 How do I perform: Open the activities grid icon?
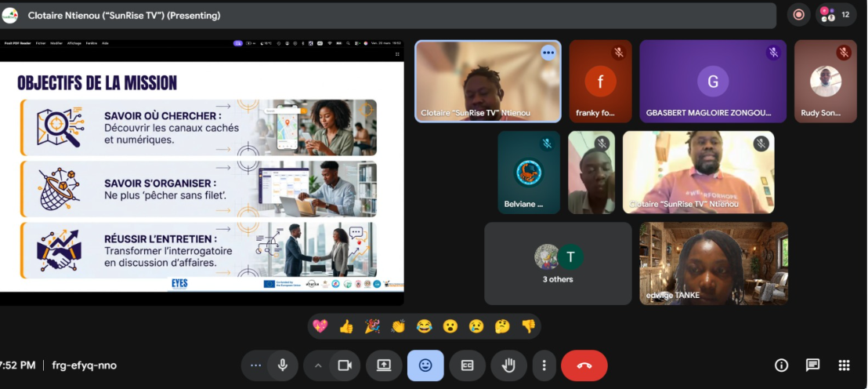(x=844, y=365)
